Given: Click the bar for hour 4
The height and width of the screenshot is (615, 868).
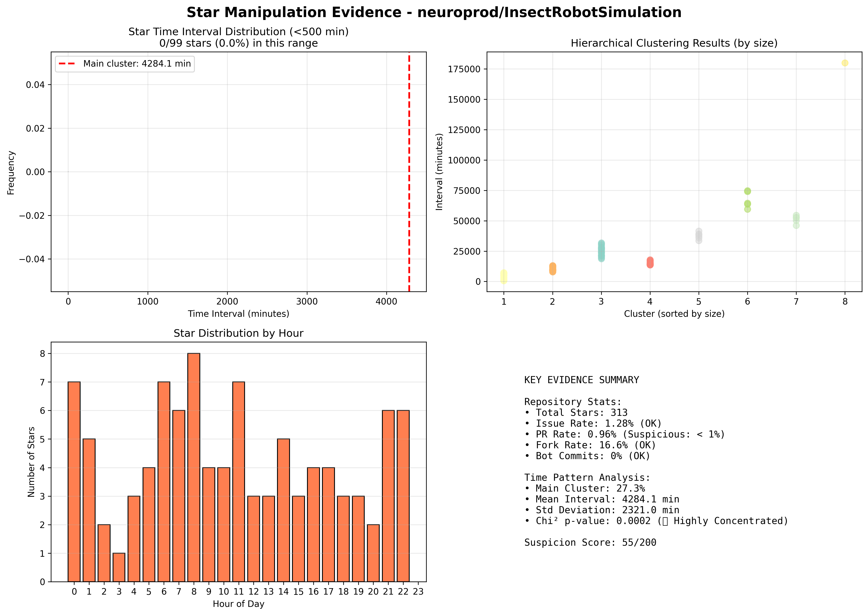Looking at the screenshot, I should (134, 539).
